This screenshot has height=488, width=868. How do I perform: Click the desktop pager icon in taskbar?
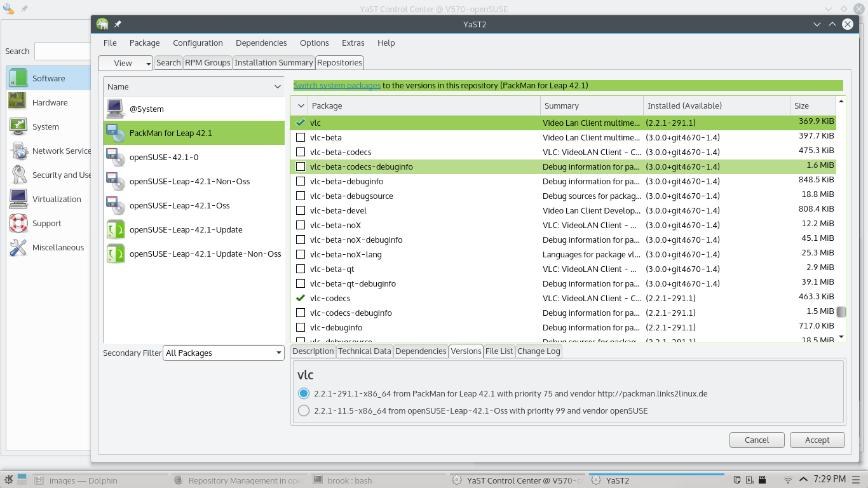click(x=23, y=478)
